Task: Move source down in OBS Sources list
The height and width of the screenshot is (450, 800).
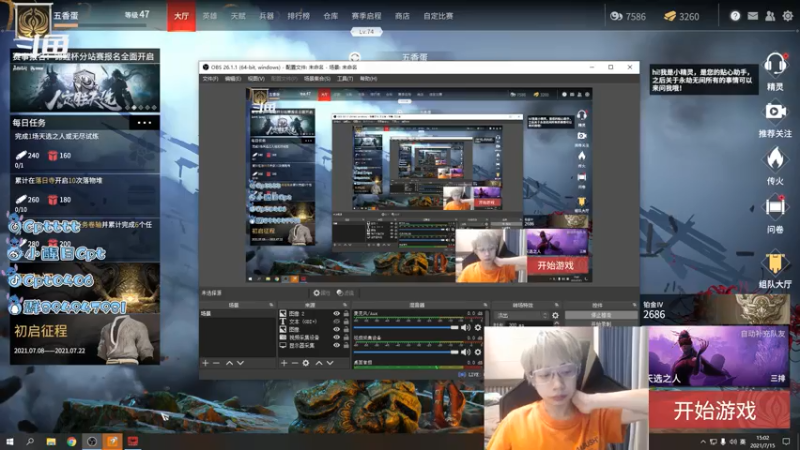Action: coord(330,363)
